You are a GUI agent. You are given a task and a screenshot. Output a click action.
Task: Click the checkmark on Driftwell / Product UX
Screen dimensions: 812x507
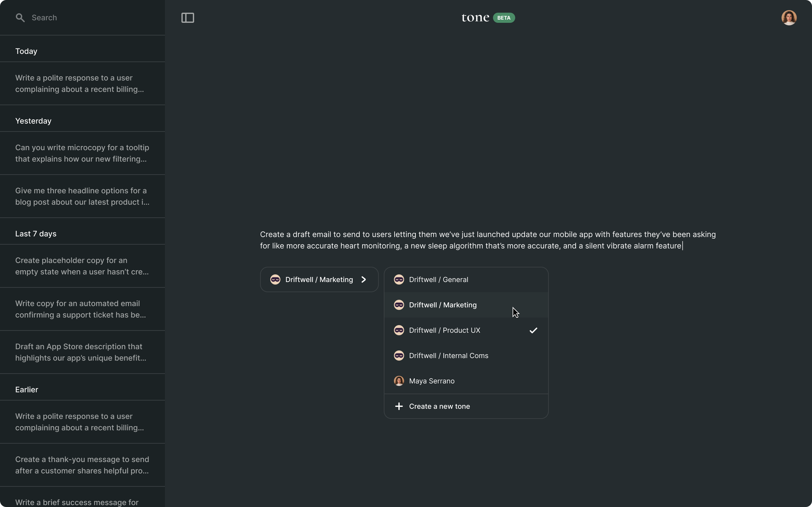[x=533, y=330]
